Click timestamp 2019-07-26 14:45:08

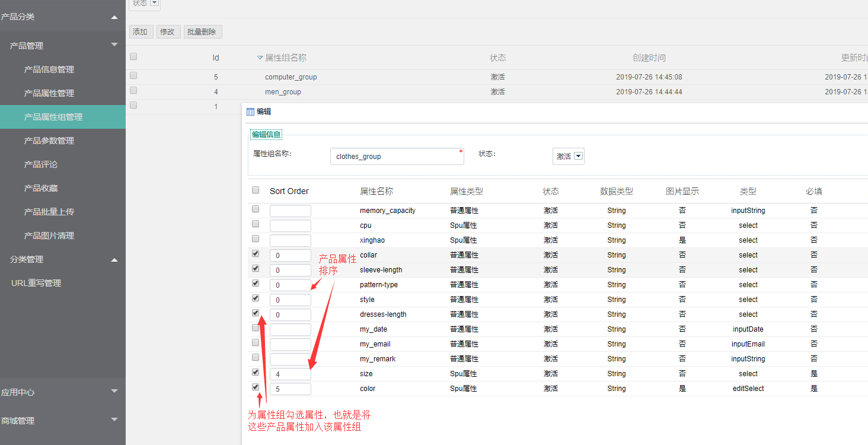point(649,77)
